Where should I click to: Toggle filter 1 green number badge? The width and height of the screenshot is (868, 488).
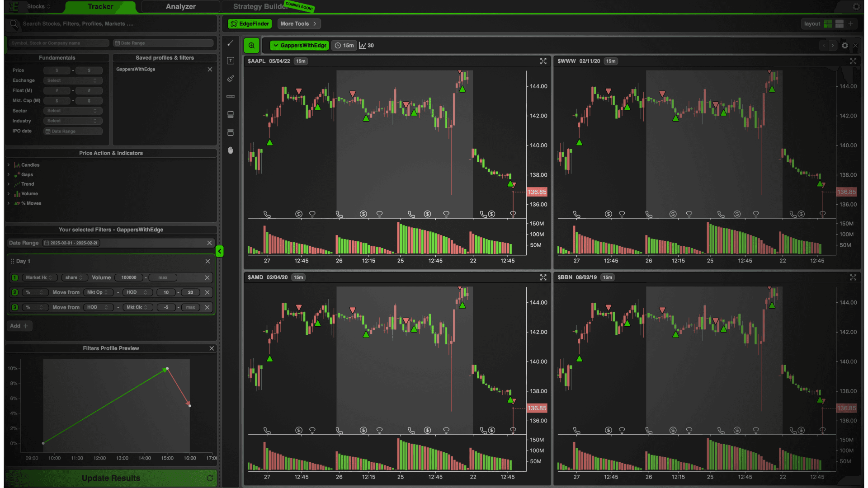(15, 277)
